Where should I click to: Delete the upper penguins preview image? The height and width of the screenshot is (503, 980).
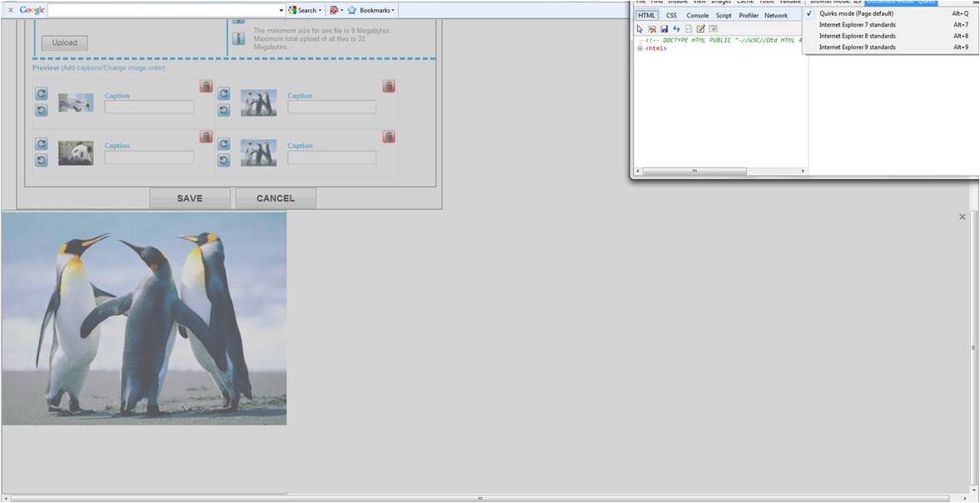[389, 87]
